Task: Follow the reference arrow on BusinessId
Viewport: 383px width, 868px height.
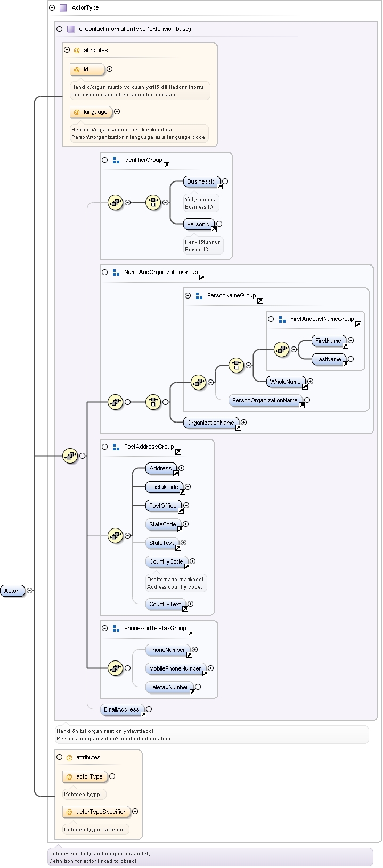Action: click(219, 187)
